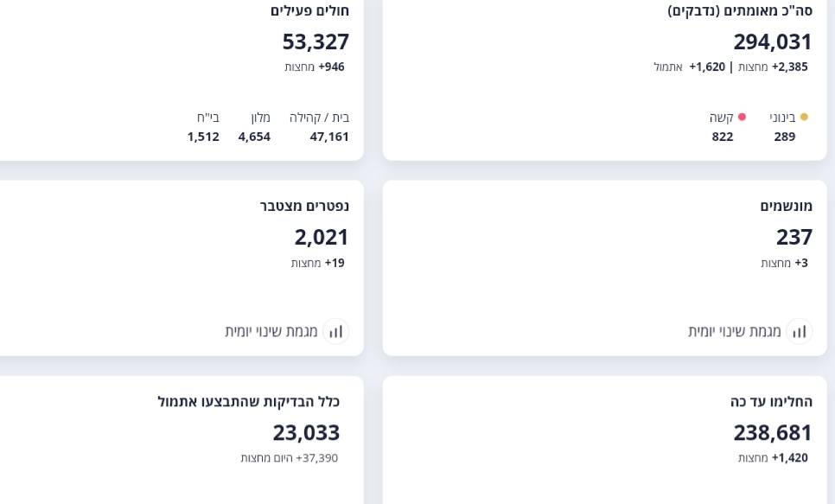Click the 294,031 confirmed cases figure
Image resolution: width=835 pixels, height=504 pixels.
[x=772, y=41]
